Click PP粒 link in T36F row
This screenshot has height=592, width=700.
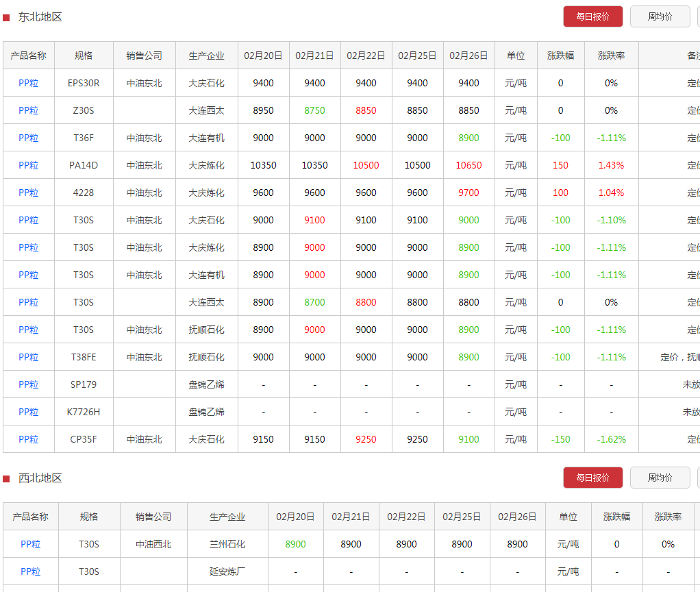click(x=29, y=138)
